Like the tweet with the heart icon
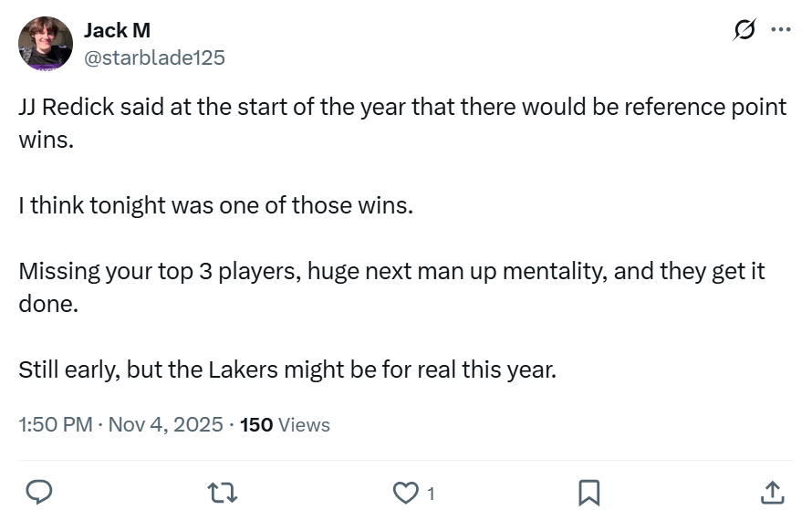Image resolution: width=812 pixels, height=510 pixels. pyautogui.click(x=404, y=493)
